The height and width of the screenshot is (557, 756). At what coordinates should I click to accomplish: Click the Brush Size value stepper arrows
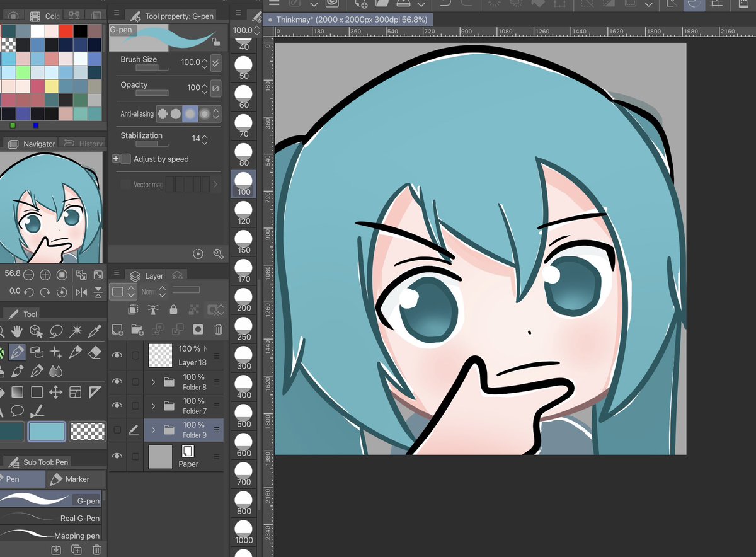point(204,62)
